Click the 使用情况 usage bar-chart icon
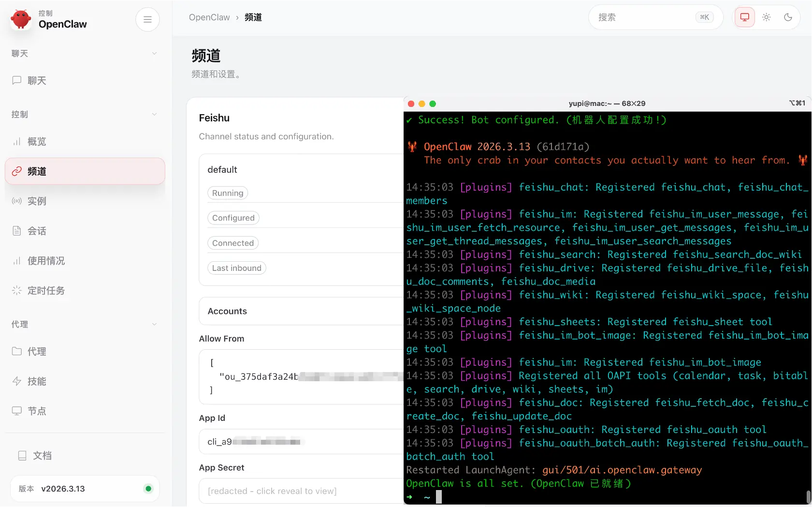This screenshot has height=507, width=812. (x=17, y=261)
